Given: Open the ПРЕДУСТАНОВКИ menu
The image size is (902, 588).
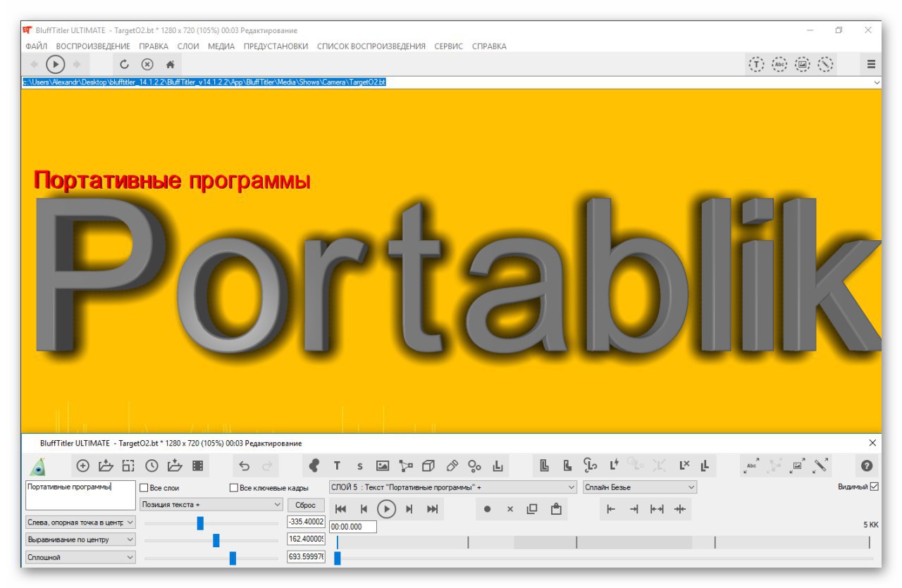Looking at the screenshot, I should coord(276,46).
